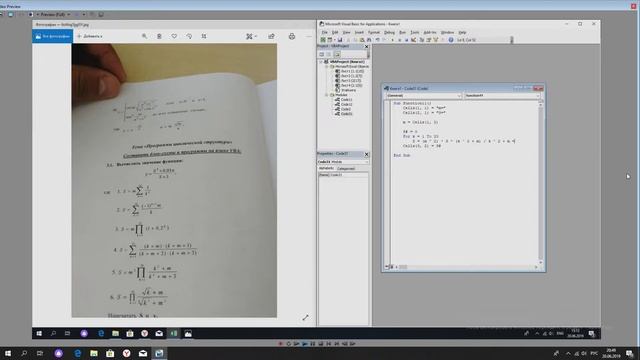Image resolution: width=640 pixels, height=360 pixels.
Task: Open the Edit menu in VBA editor
Action: (x=335, y=32)
